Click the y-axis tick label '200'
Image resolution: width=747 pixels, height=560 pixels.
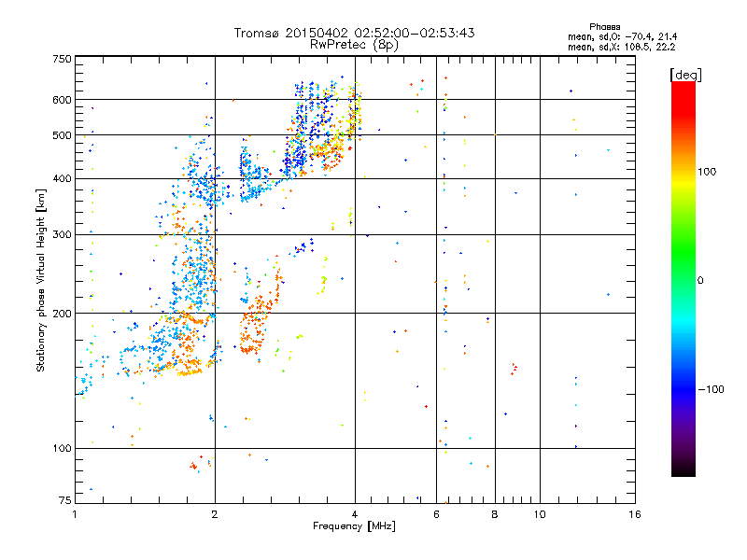(62, 314)
